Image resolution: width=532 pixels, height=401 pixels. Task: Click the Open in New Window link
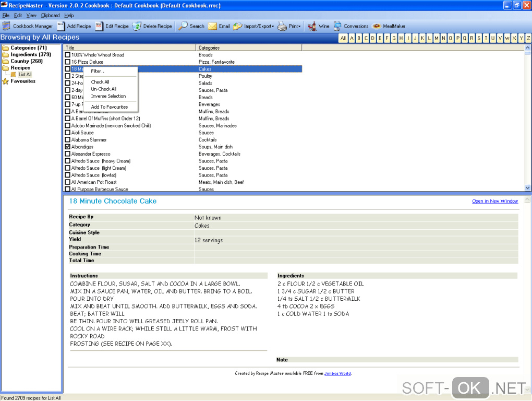(495, 201)
